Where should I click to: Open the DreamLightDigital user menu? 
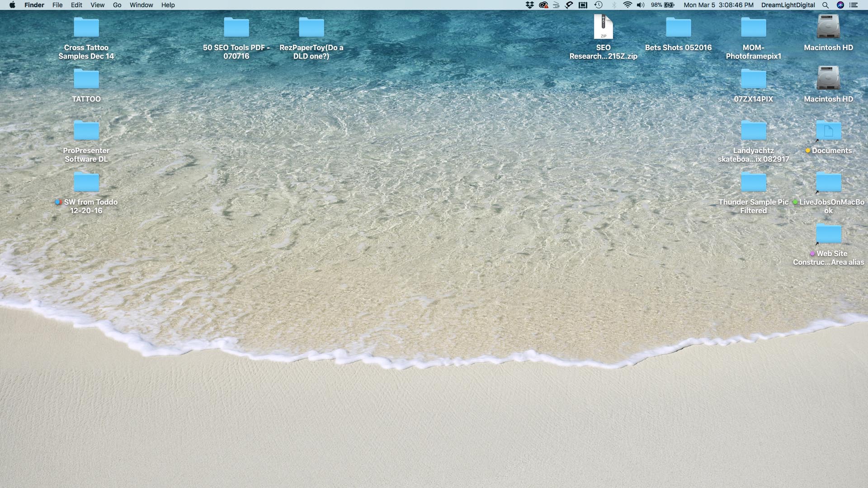pyautogui.click(x=788, y=5)
